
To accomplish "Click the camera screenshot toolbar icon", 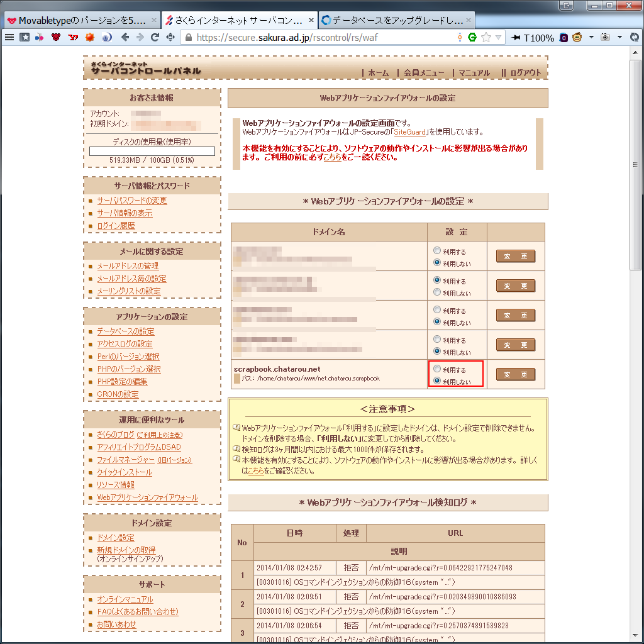I will click(605, 37).
